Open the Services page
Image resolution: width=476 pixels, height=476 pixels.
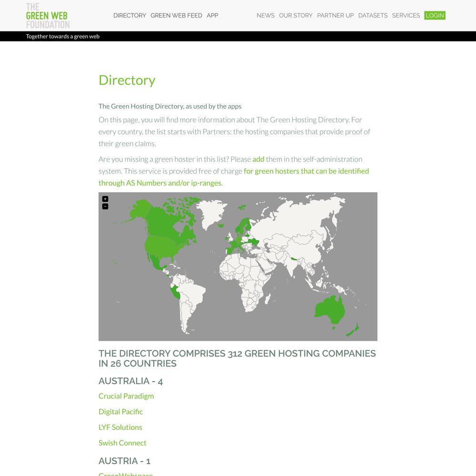[x=406, y=16]
